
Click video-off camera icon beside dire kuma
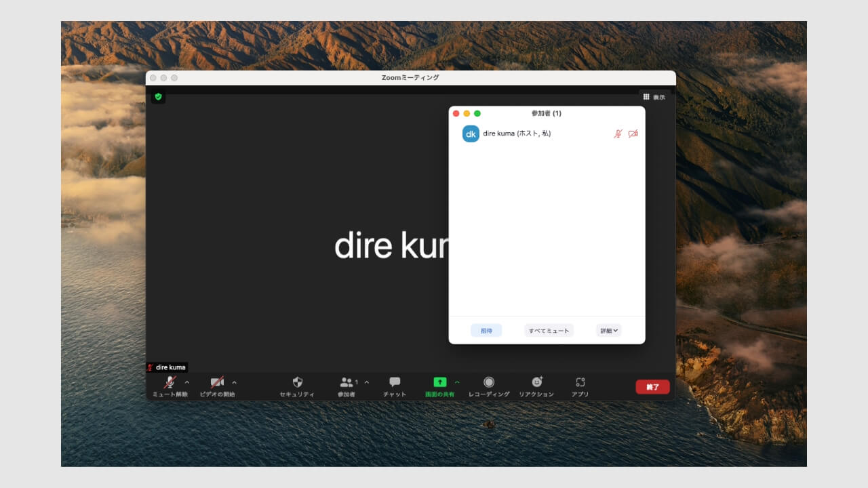pyautogui.click(x=633, y=134)
